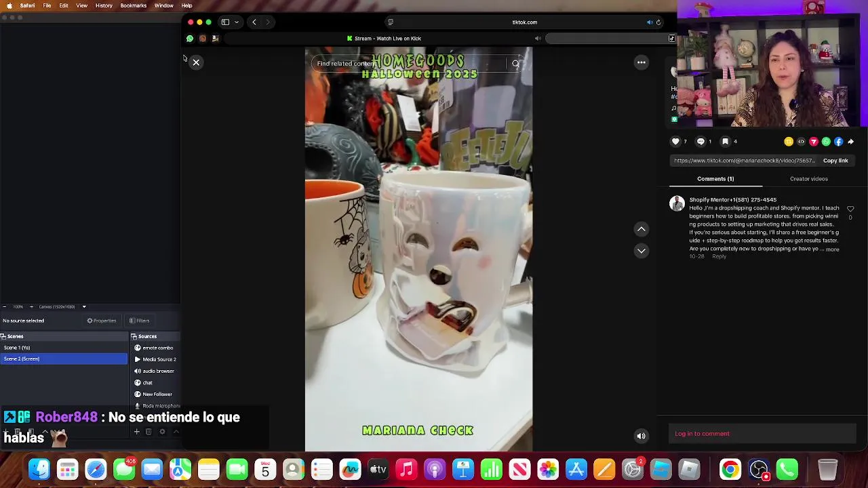Select the Media Source 2 source
The height and width of the screenshot is (488, 868).
[156, 359]
